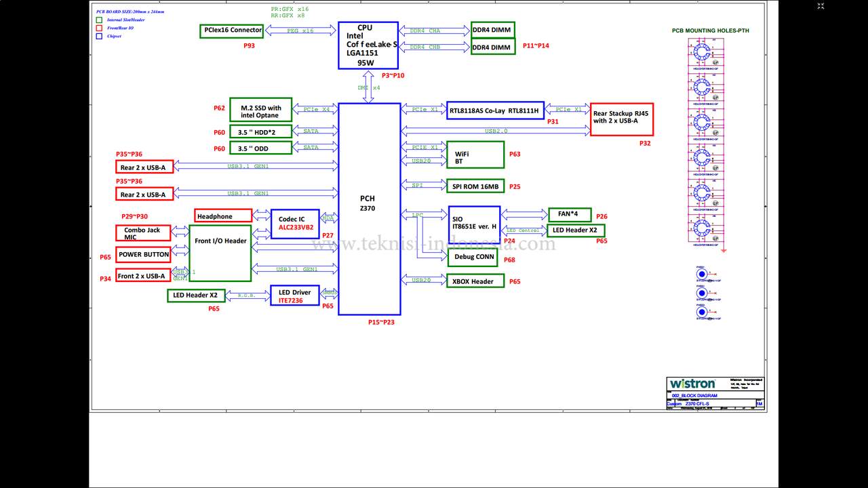Click the PCB MOUNTING HOLES-PTH heading
Screen dimensions: 868x488
(x=711, y=31)
